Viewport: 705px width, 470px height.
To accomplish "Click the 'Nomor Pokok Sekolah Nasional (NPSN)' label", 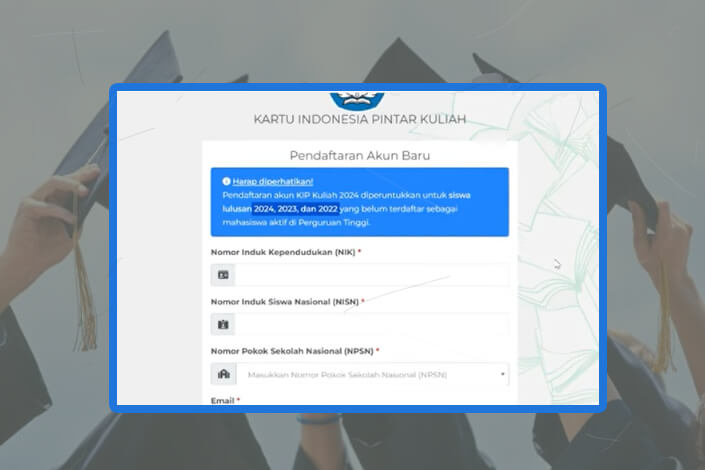I will pos(292,351).
